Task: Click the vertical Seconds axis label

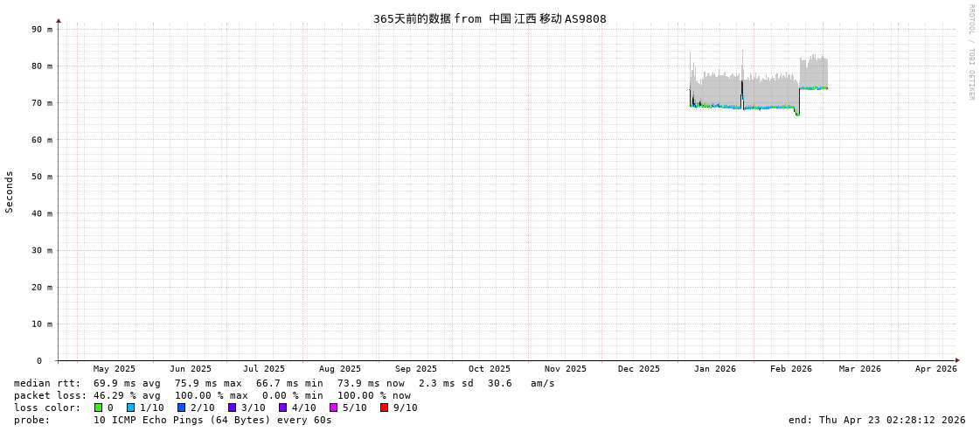Action: click(x=10, y=192)
